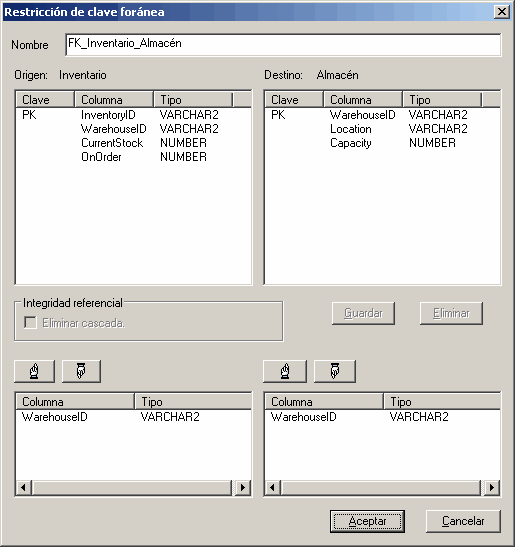The height and width of the screenshot is (547, 515).
Task: Click the Guardar button
Action: [x=363, y=313]
